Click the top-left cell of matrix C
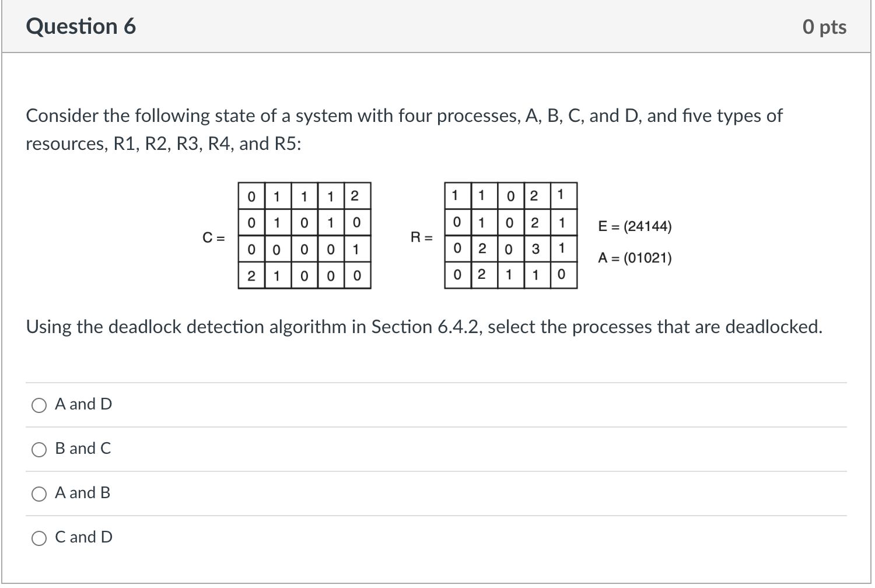 [x=251, y=196]
